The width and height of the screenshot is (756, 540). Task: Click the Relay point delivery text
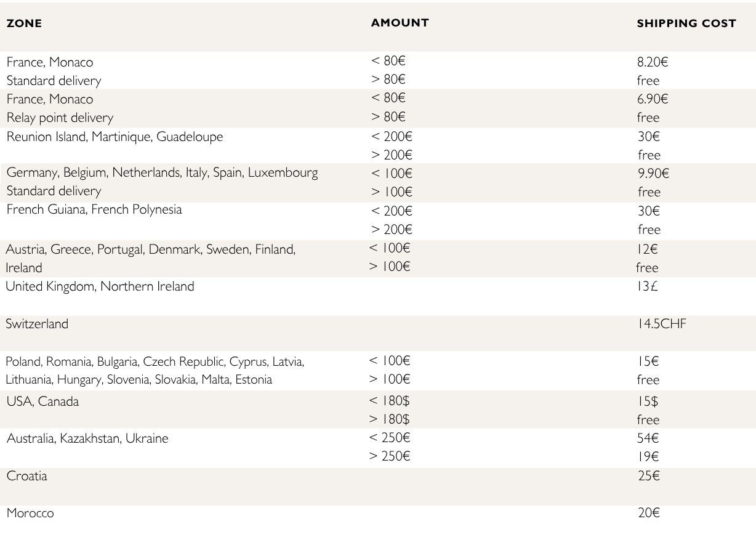click(x=60, y=118)
